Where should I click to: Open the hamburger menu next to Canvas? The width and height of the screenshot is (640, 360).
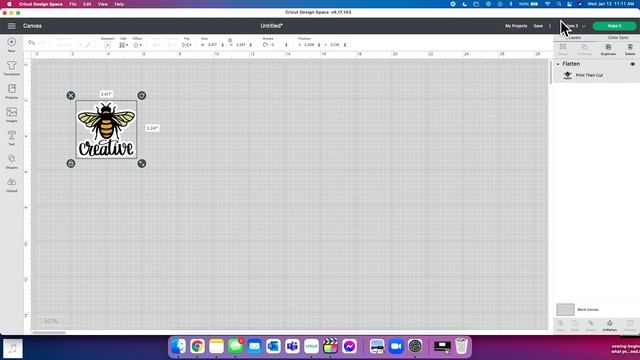[11, 26]
